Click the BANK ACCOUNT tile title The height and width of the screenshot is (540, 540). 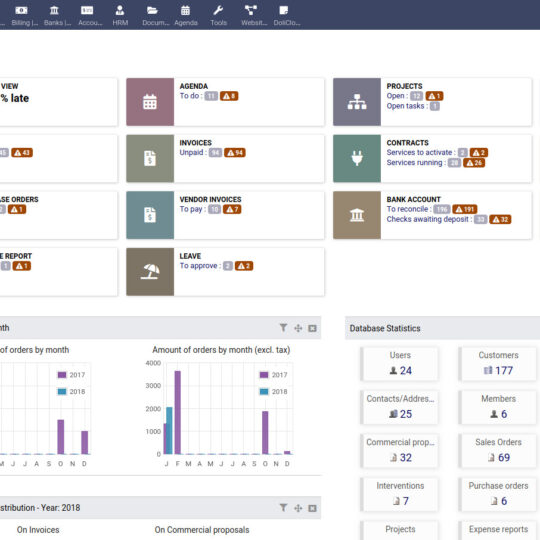pyautogui.click(x=413, y=199)
